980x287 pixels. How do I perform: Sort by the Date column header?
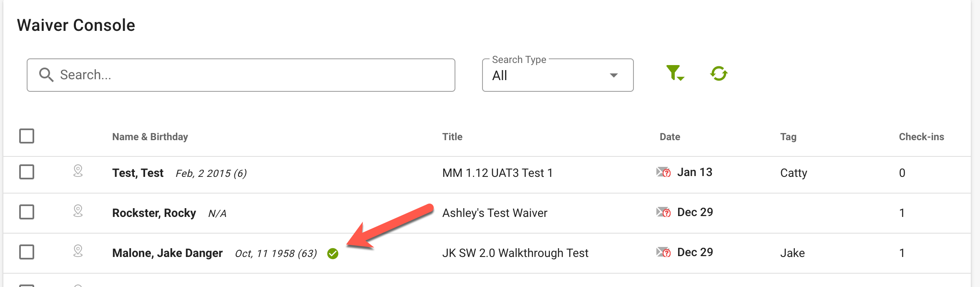point(670,137)
